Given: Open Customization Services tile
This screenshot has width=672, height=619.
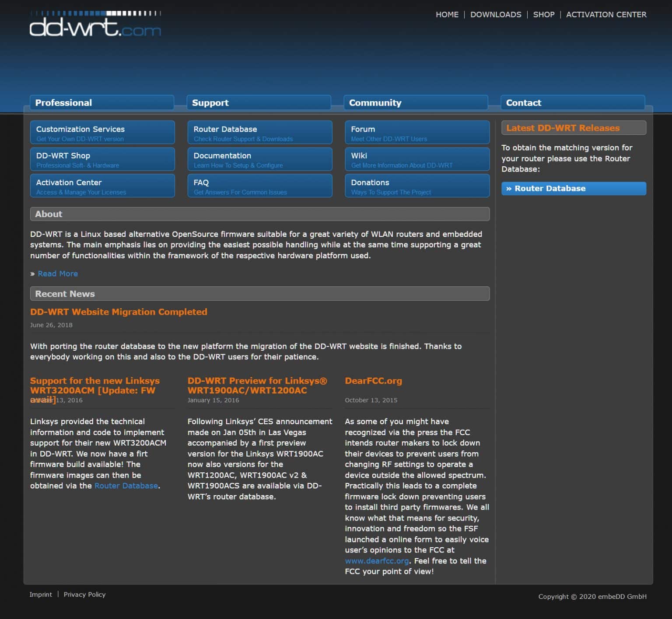Looking at the screenshot, I should (102, 133).
